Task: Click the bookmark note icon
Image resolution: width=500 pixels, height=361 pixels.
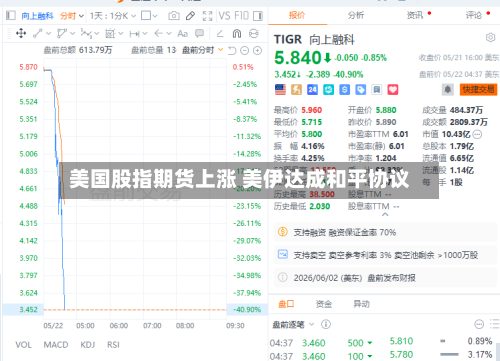Action: coord(377,89)
